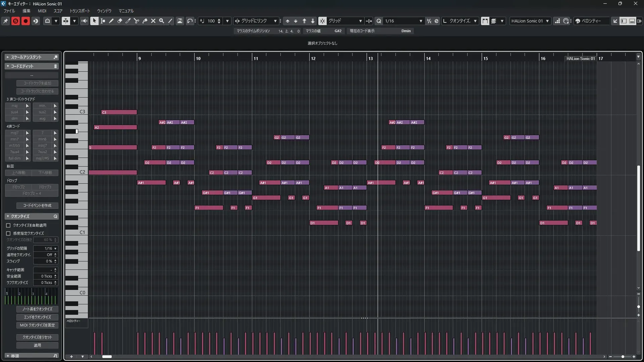Adjust the horizontal zoom slider

click(x=623, y=357)
